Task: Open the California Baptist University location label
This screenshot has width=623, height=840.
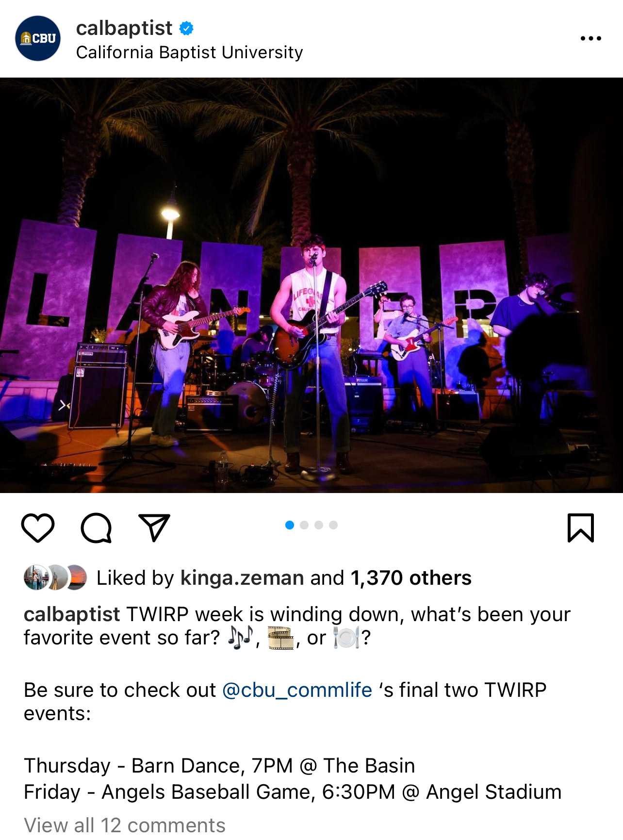Action: tap(190, 52)
